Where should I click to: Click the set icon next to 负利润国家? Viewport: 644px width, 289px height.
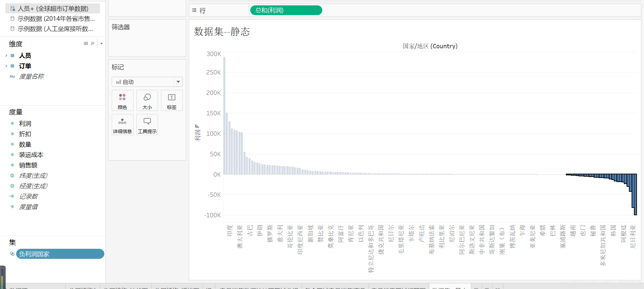12,254
